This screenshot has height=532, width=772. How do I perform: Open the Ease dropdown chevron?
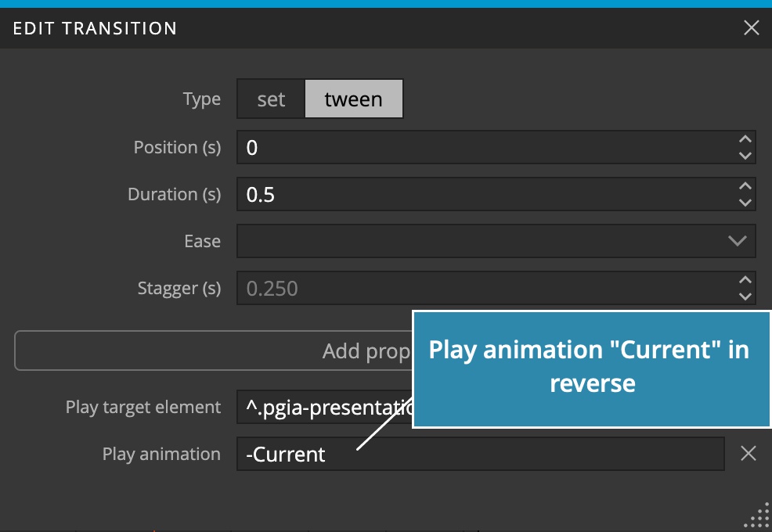coord(737,241)
